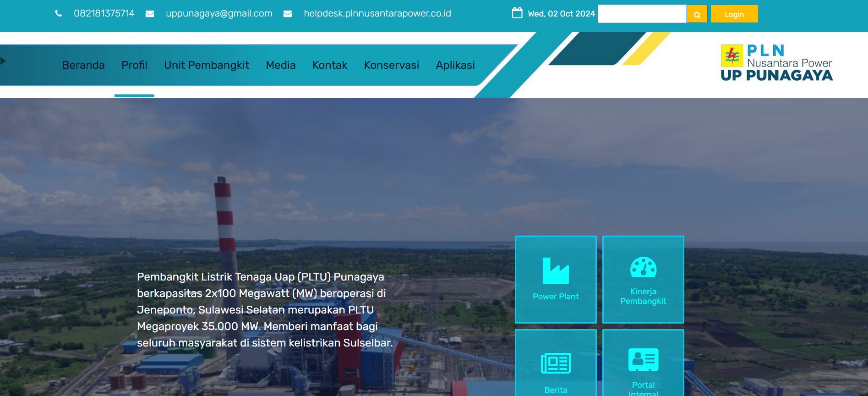
Task: Click the Portal Internal ID card icon
Action: tap(643, 360)
